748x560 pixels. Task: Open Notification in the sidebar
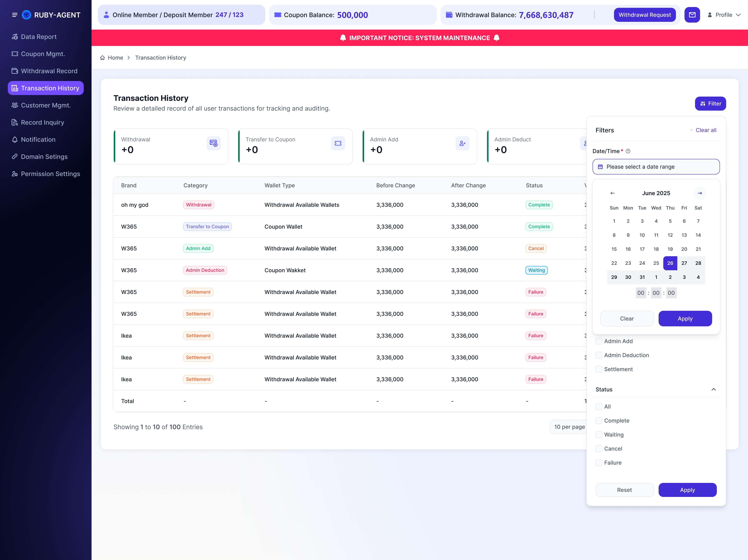(46, 140)
